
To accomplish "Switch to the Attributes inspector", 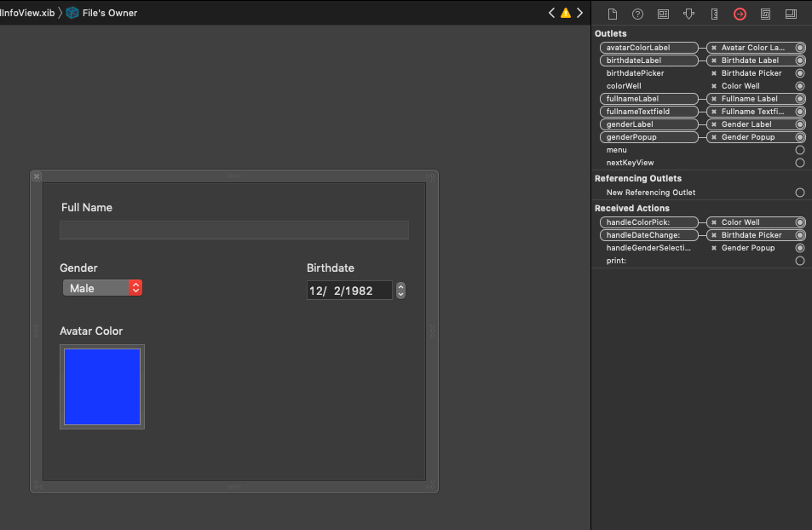I will [688, 14].
